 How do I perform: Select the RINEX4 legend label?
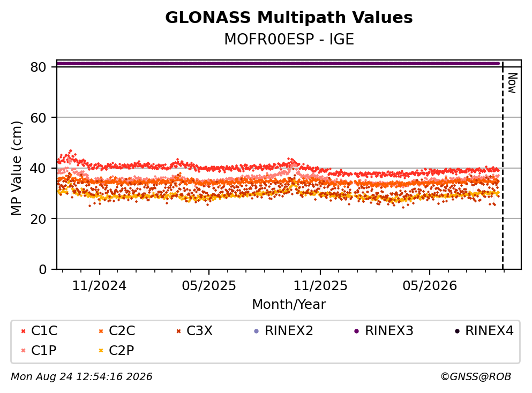click(489, 330)
